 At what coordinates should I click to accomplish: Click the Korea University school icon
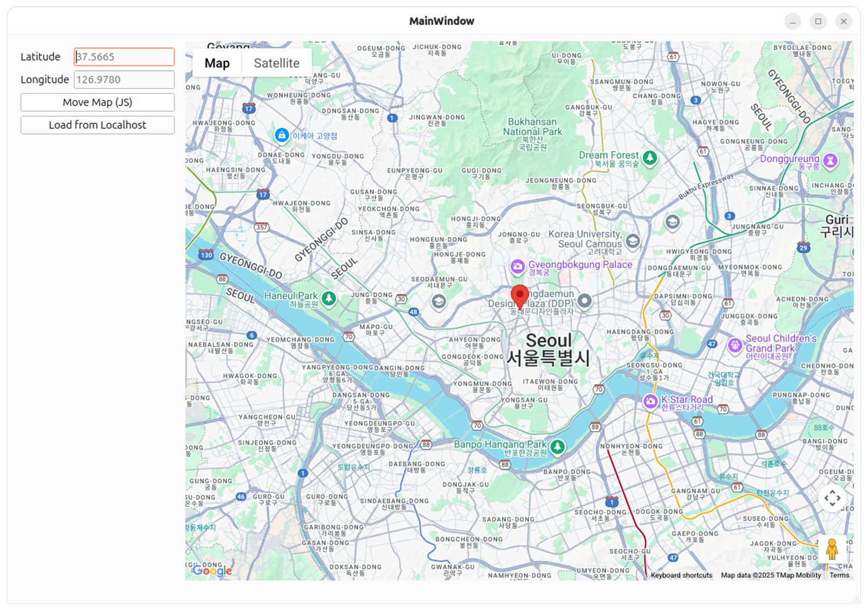pyautogui.click(x=632, y=241)
